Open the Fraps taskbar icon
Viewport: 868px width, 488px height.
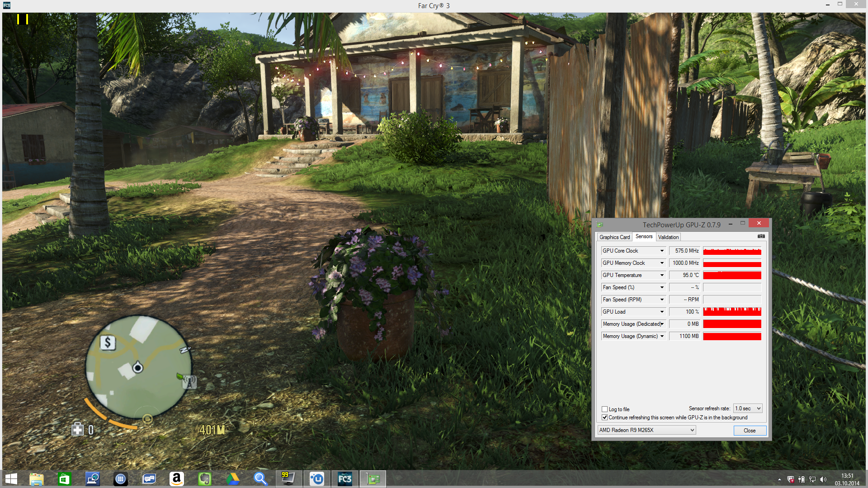click(x=288, y=479)
